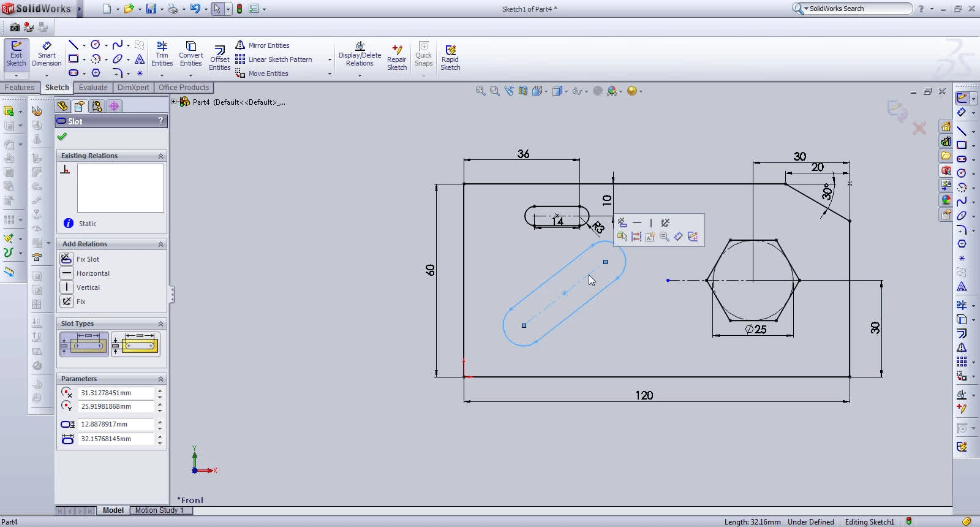Click the slot length field 32.15768145mm
Viewport: 980px width, 527px height.
point(116,439)
